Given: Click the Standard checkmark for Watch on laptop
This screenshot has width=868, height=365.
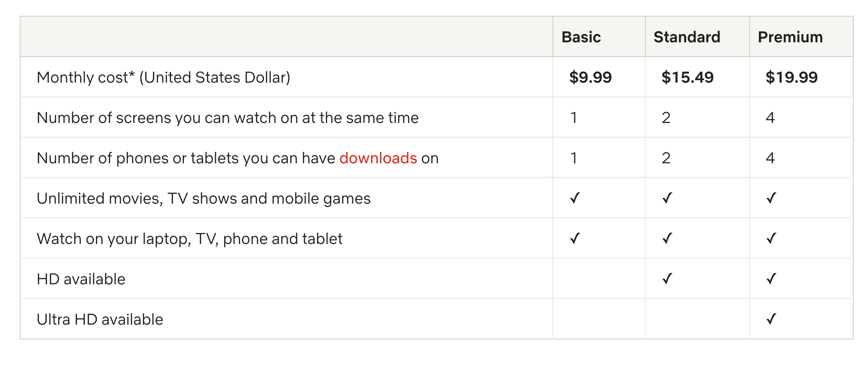Looking at the screenshot, I should pos(667,239).
